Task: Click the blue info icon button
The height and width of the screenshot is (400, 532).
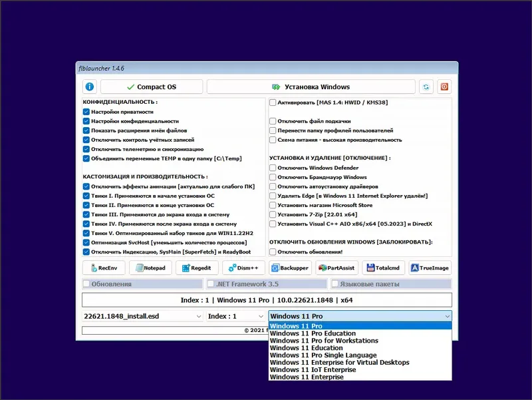Action: click(89, 87)
